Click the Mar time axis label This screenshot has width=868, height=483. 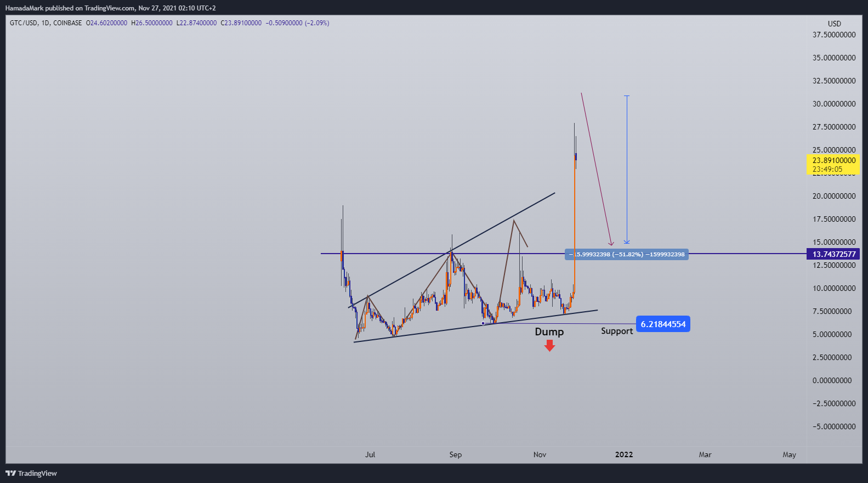(705, 454)
